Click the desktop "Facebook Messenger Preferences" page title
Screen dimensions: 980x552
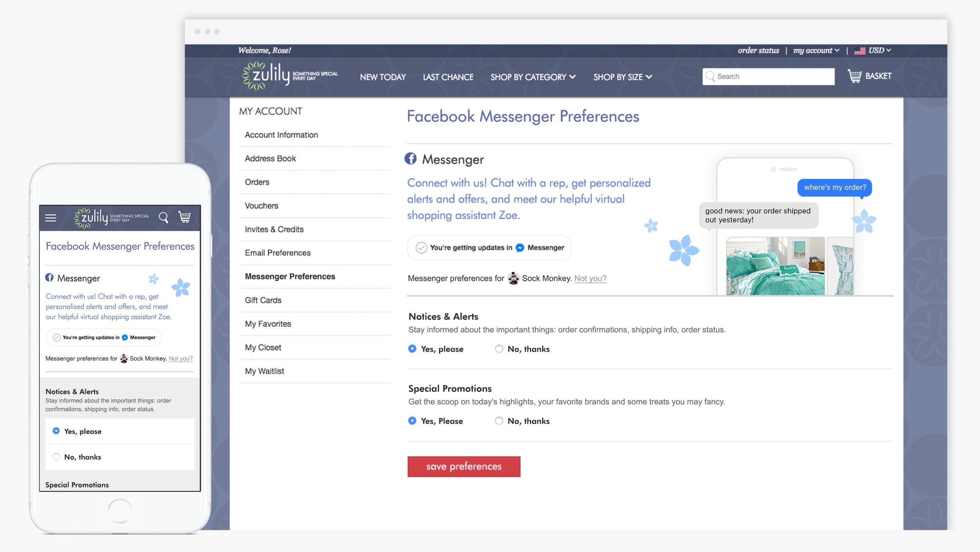523,117
